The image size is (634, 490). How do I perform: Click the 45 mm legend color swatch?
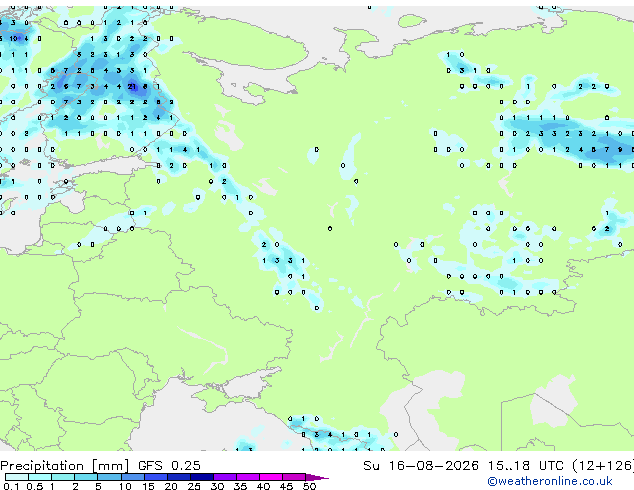[x=294, y=477]
